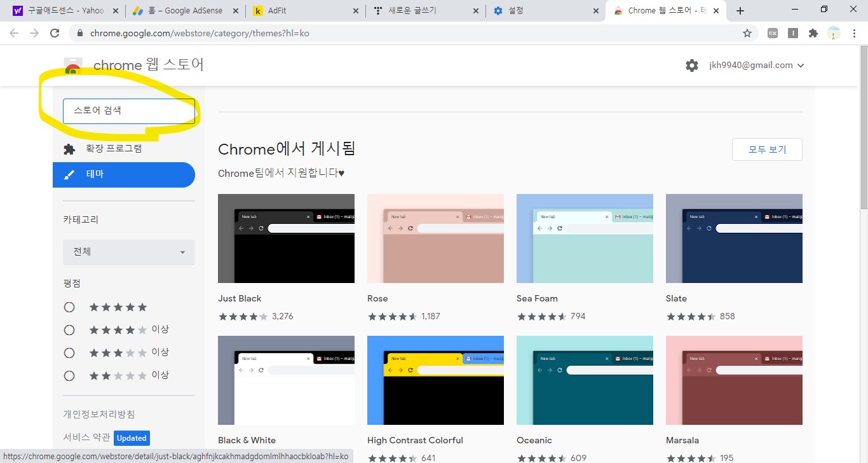868x463 pixels.
Task: Focus the address bar URL
Action: 200,33
